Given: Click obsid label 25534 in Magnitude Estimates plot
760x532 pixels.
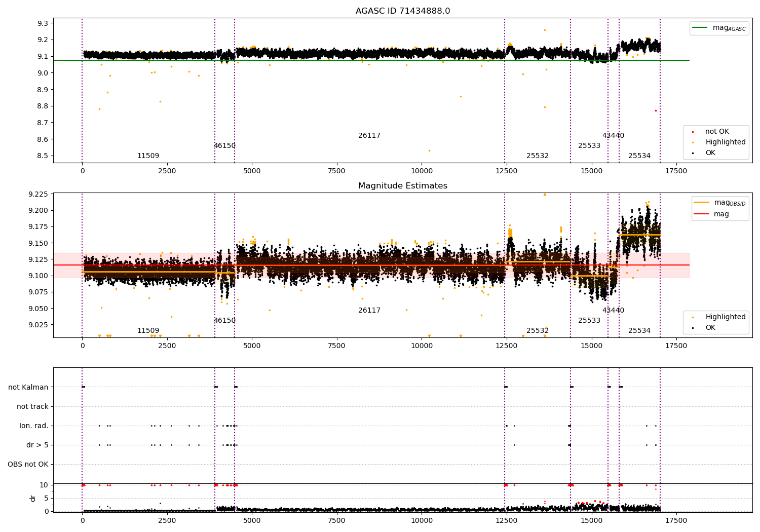Looking at the screenshot, I should pyautogui.click(x=639, y=331).
